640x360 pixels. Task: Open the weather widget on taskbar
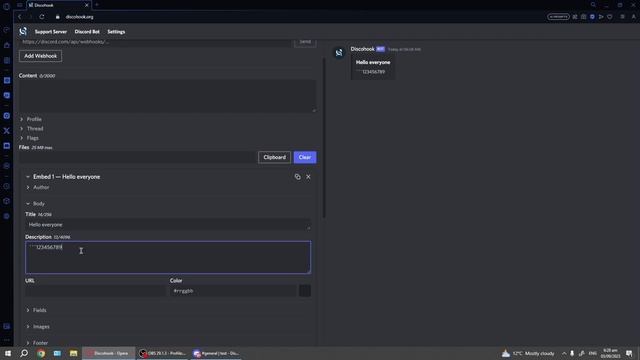[x=528, y=353]
